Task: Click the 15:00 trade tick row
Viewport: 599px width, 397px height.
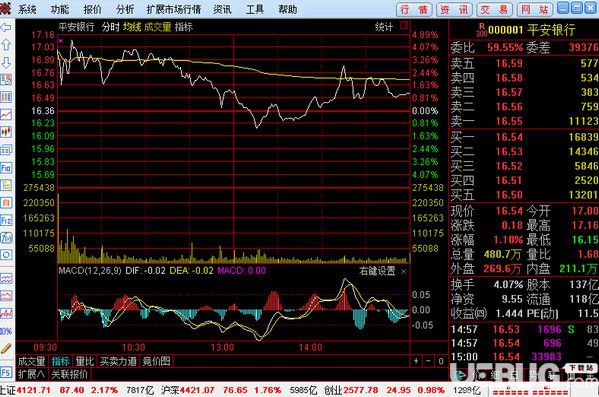Action: [524, 357]
